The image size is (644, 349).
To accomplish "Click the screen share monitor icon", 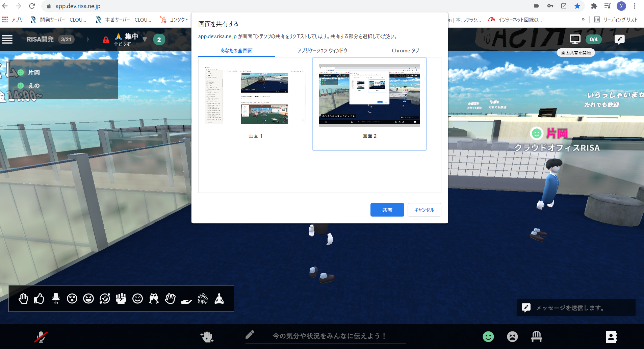I will (x=575, y=40).
